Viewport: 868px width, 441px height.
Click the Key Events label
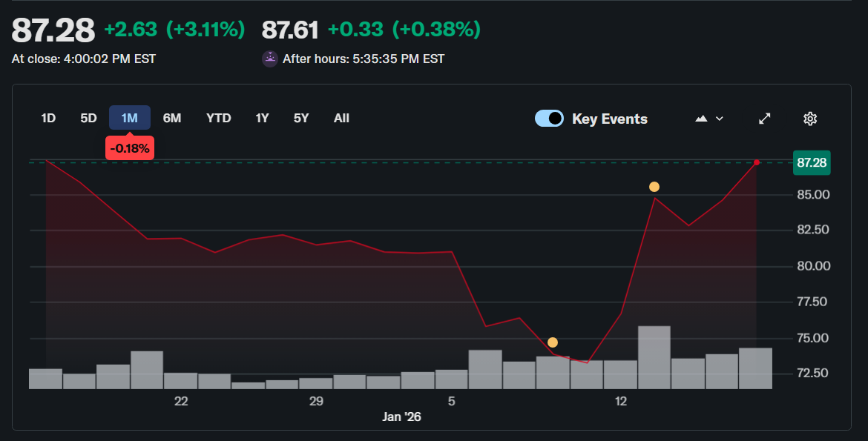[x=610, y=119]
